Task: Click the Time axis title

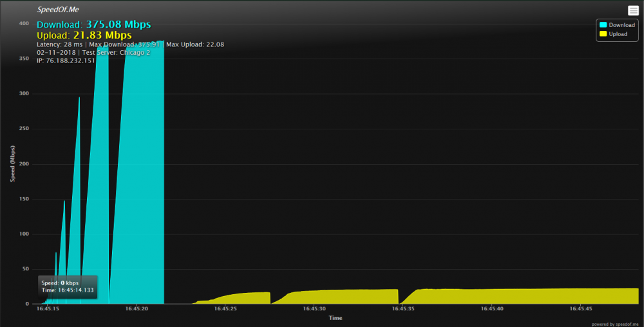Action: 336,318
